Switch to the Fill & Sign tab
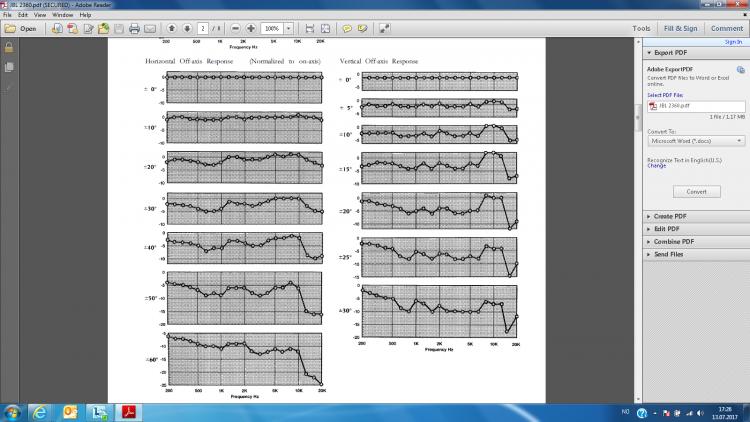Image resolution: width=750 pixels, height=422 pixels. [x=681, y=29]
